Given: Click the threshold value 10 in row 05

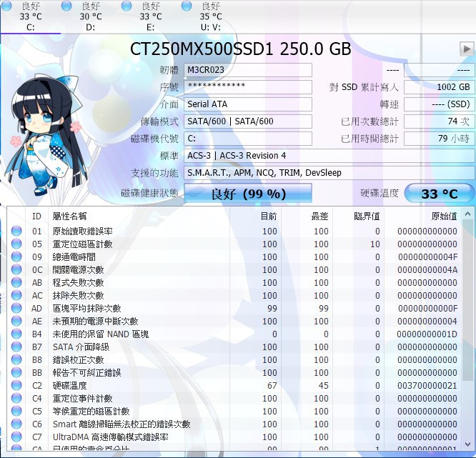Looking at the screenshot, I should point(375,244).
